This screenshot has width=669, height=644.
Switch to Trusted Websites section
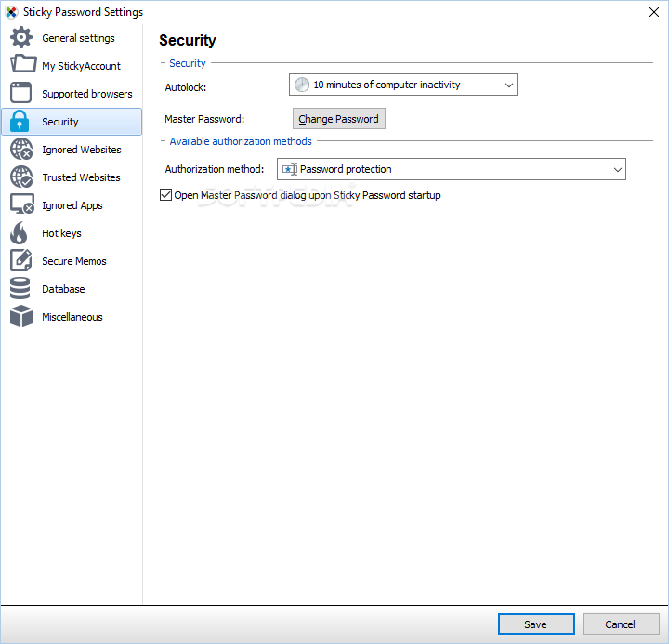[x=72, y=177]
